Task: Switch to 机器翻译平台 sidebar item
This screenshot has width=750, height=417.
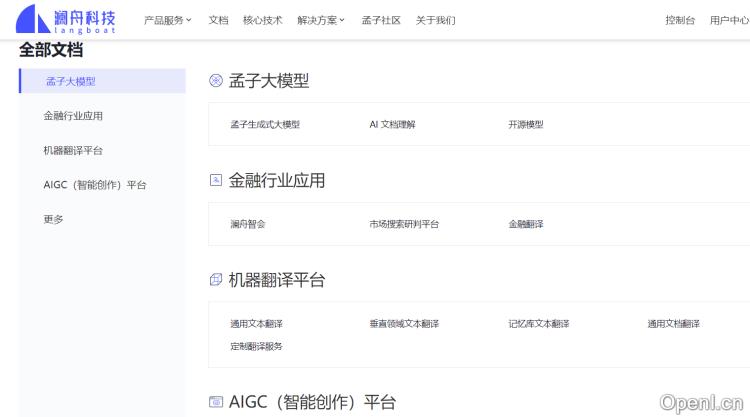Action: coord(73,150)
